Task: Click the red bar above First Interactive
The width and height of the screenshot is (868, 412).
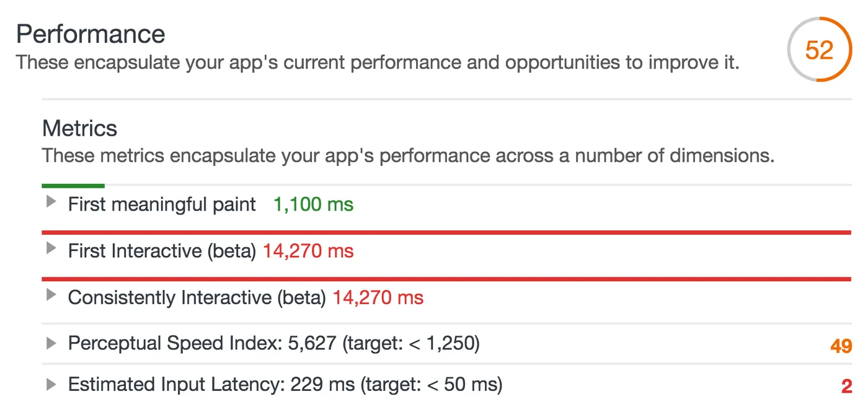Action: click(x=446, y=232)
